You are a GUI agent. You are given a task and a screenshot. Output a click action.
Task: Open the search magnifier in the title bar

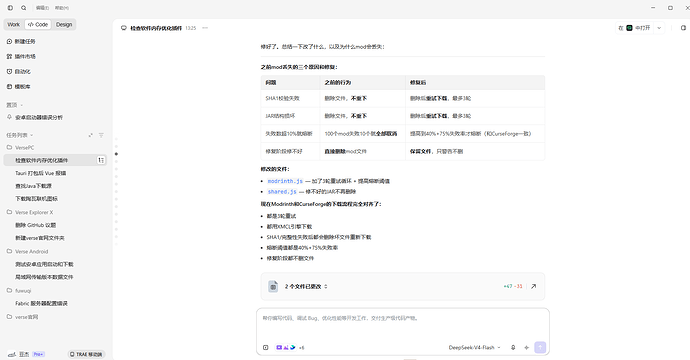coord(24,8)
